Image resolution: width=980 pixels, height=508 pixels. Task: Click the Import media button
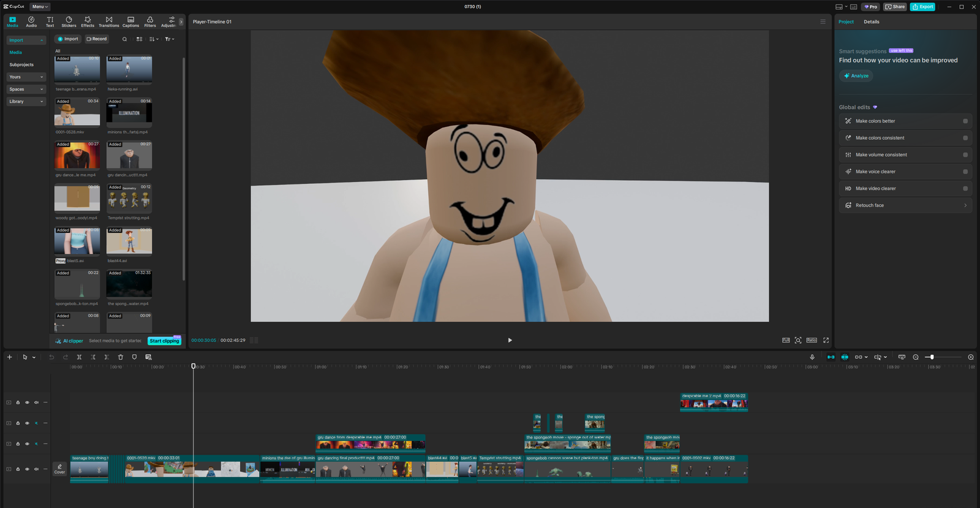pos(68,39)
